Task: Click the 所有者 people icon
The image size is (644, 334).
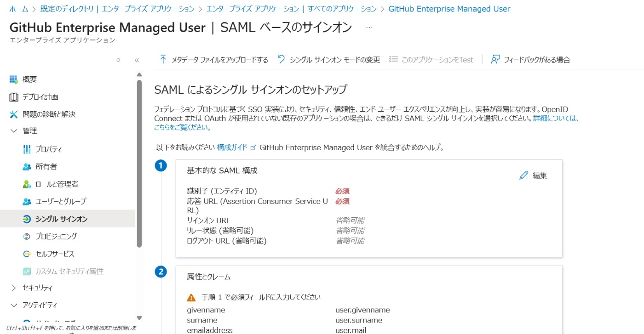Action: [x=27, y=167]
